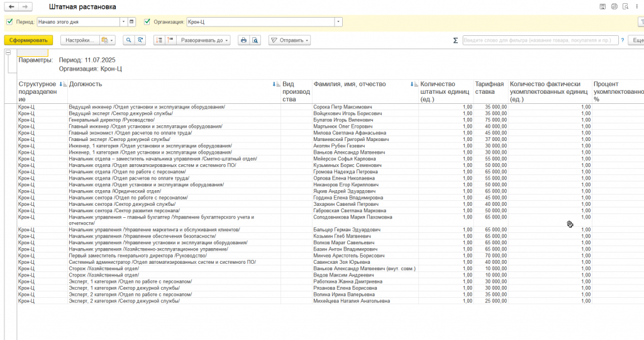Image resolution: width=644 pixels, height=340 pixels.
Task: Click the Find next icon beside the magnifier
Action: click(x=140, y=40)
